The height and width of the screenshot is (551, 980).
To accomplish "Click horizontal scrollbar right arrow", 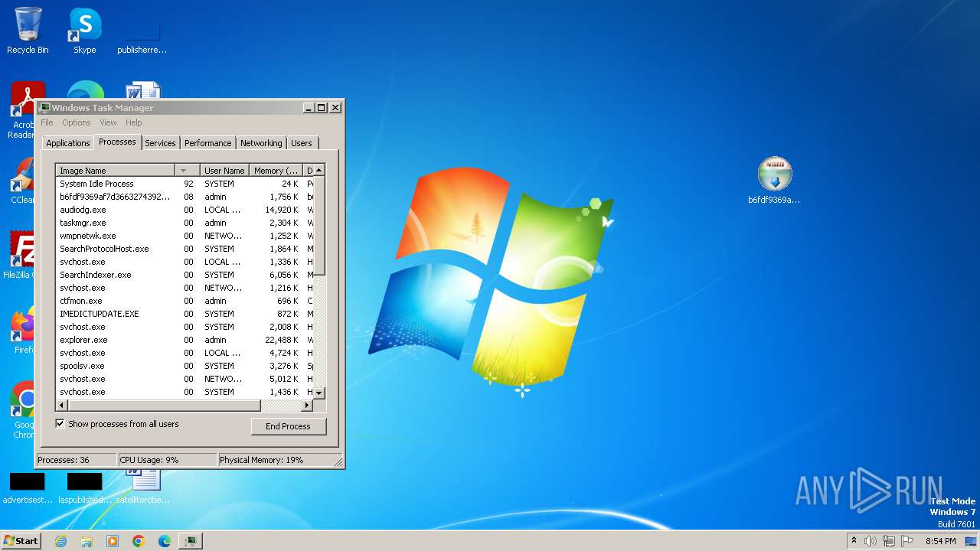I will pyautogui.click(x=307, y=405).
